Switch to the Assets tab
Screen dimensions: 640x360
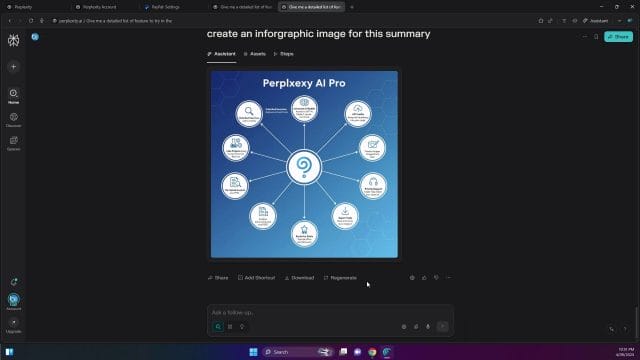[254, 54]
